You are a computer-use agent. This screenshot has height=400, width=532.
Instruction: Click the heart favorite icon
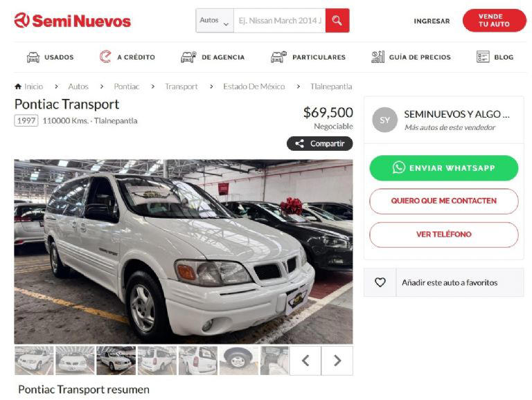tap(380, 282)
